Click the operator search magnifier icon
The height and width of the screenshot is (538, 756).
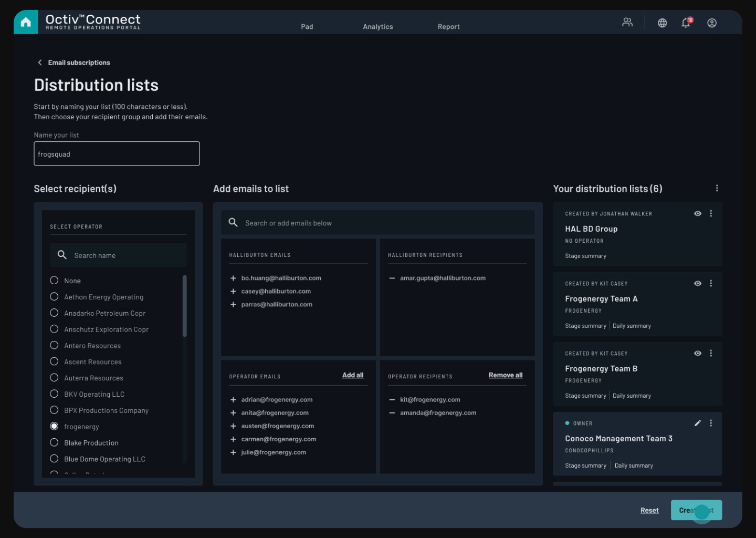(x=62, y=255)
